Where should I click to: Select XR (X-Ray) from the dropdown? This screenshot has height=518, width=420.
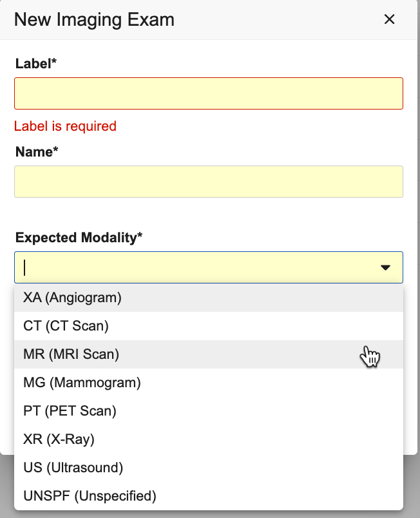[59, 439]
